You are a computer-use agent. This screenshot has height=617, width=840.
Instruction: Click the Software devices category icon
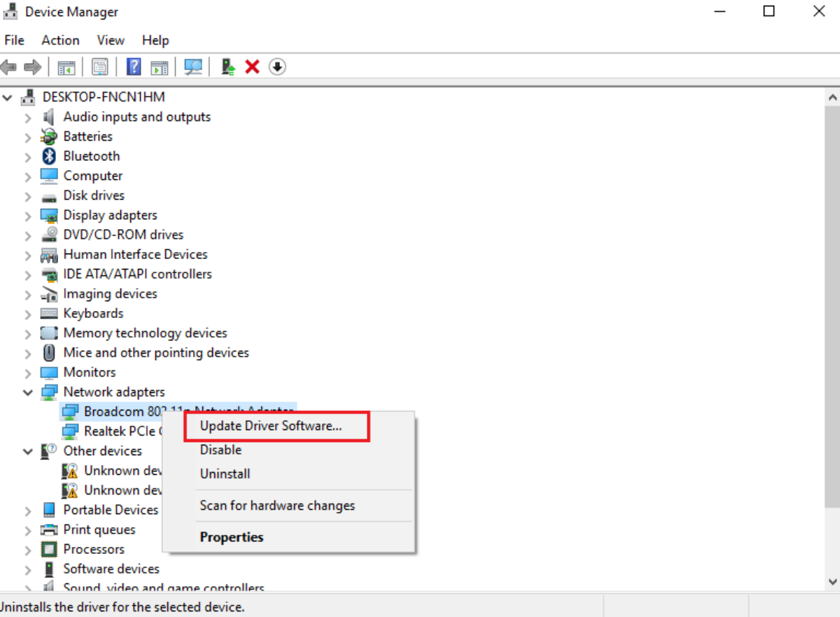click(x=49, y=569)
